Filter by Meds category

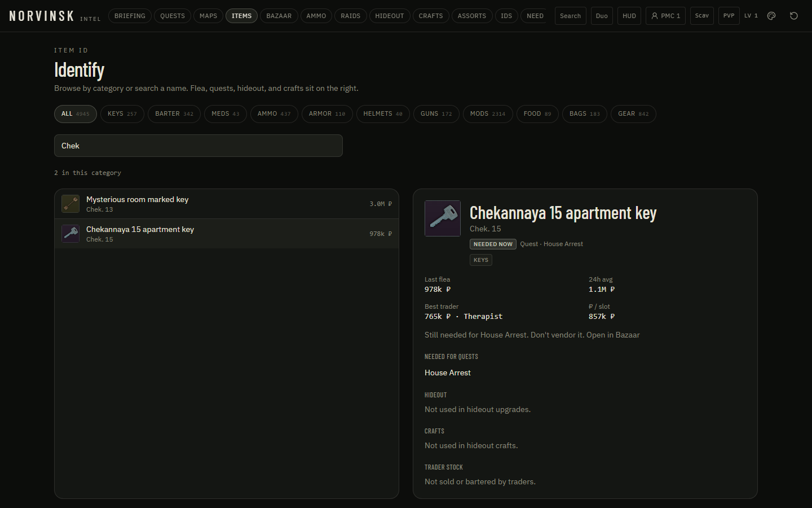click(226, 114)
